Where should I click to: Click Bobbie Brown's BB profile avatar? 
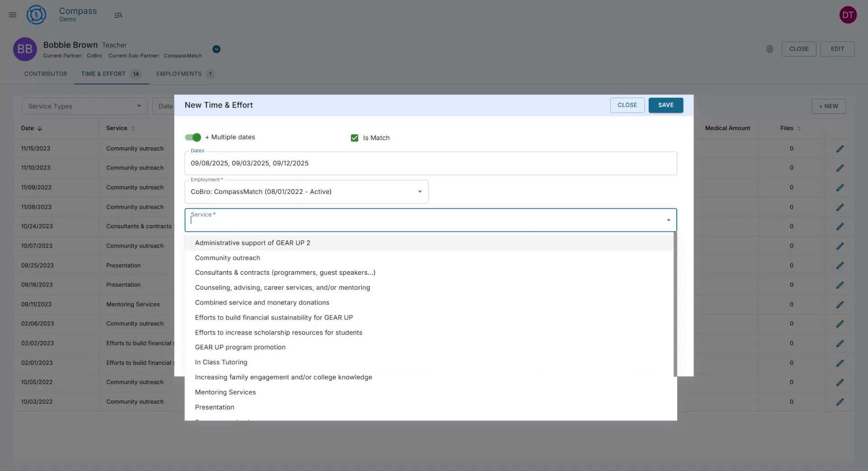pos(25,49)
